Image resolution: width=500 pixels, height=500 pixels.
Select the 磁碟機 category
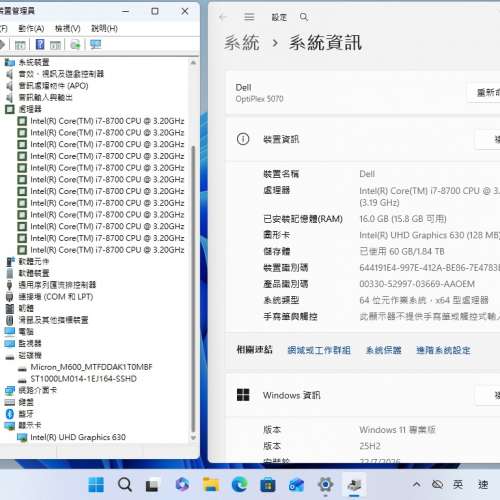pos(30,355)
